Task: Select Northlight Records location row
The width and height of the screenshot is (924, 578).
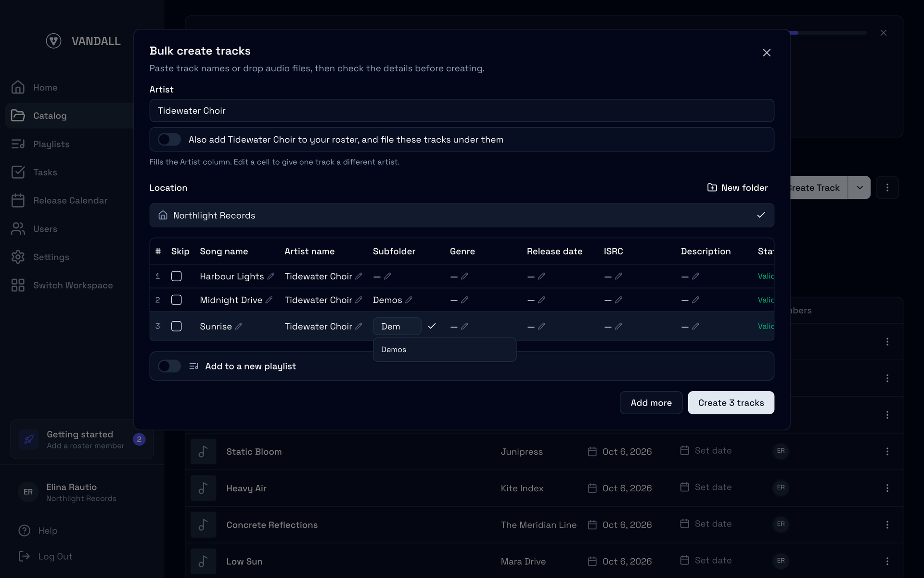Action: click(462, 215)
